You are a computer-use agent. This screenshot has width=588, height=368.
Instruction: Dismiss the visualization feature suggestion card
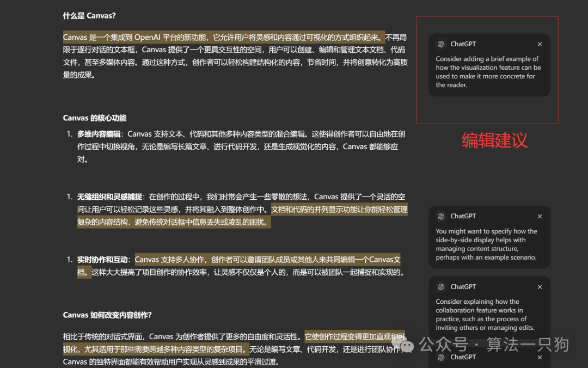point(540,44)
